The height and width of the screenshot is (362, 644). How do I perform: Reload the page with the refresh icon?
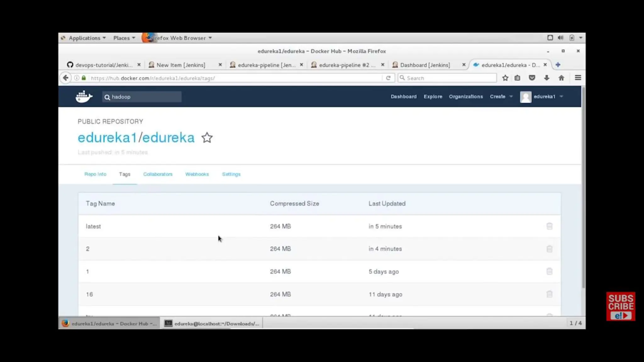tap(388, 78)
